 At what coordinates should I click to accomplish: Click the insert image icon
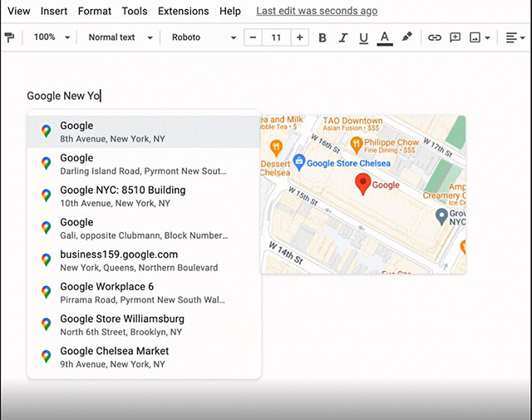(x=475, y=37)
